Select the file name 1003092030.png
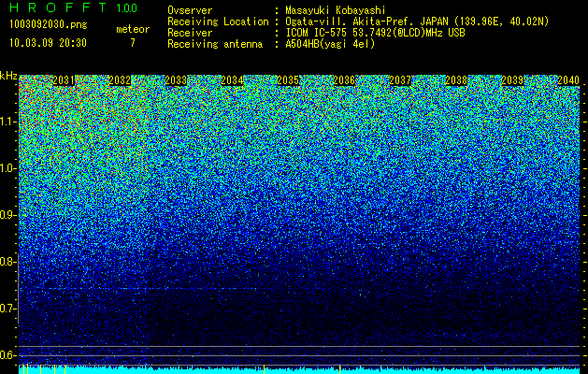The width and height of the screenshot is (588, 374). coord(49,24)
